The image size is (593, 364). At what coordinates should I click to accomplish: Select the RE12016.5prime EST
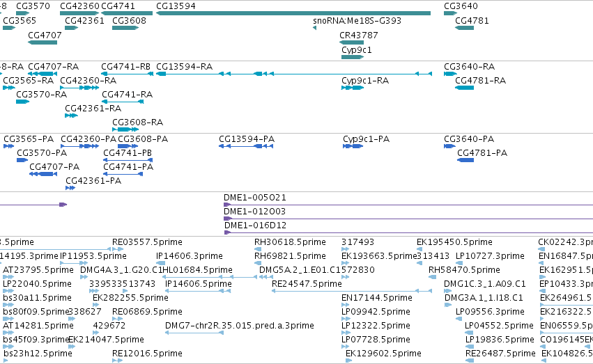point(118,361)
